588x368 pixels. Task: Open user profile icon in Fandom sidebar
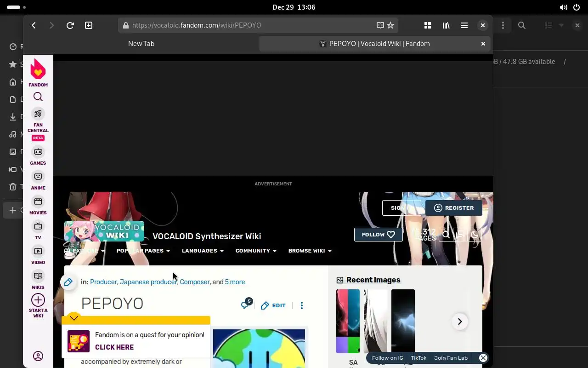(38, 356)
